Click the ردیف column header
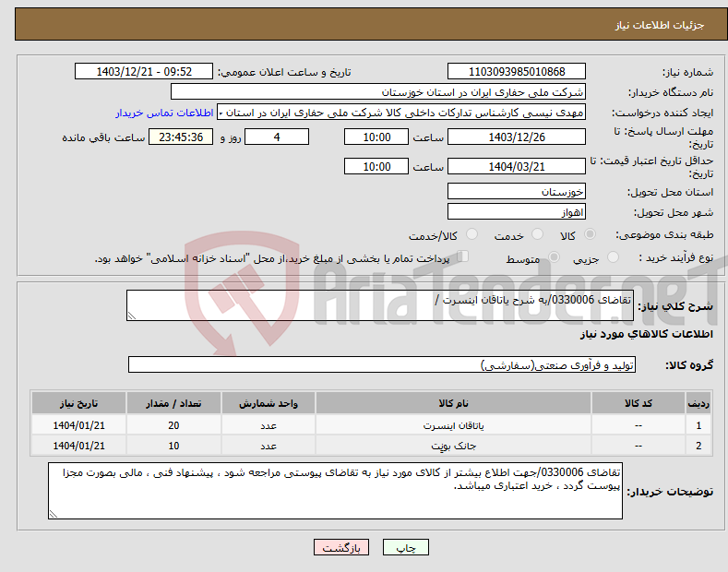 698,403
